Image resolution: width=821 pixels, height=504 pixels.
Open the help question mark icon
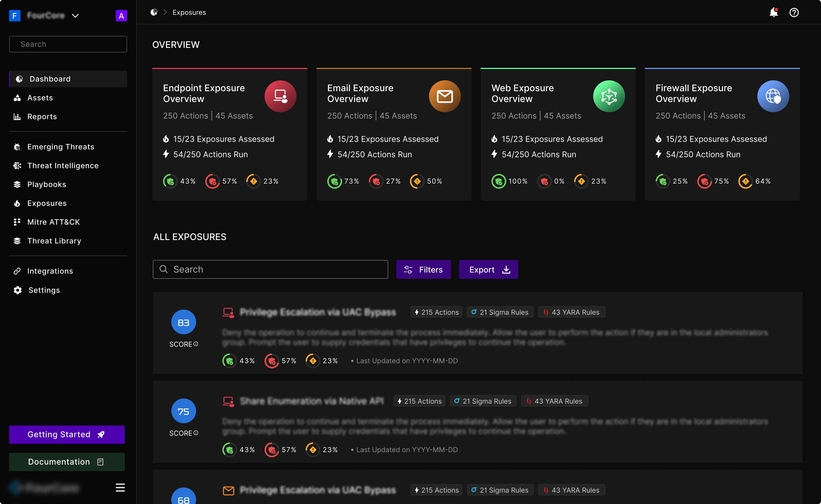click(794, 12)
